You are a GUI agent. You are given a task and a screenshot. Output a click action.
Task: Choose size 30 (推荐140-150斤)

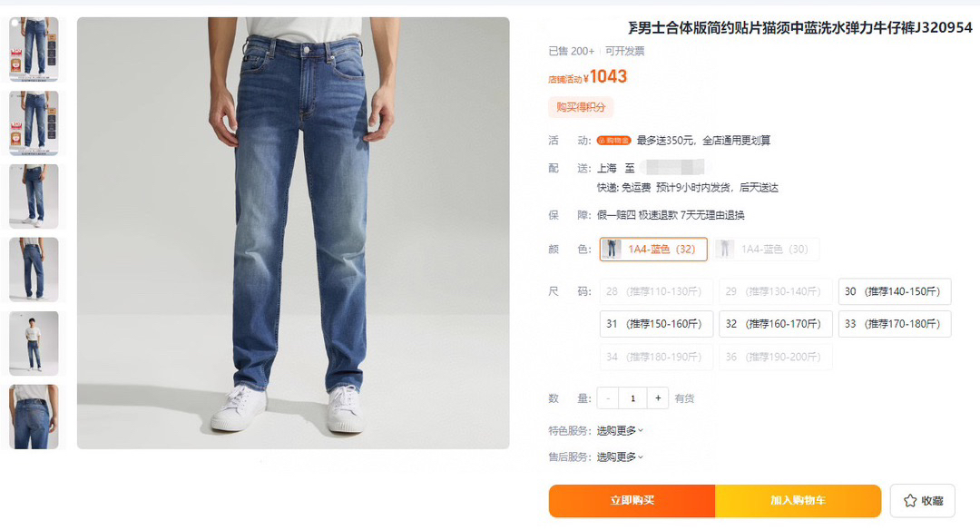coord(895,291)
